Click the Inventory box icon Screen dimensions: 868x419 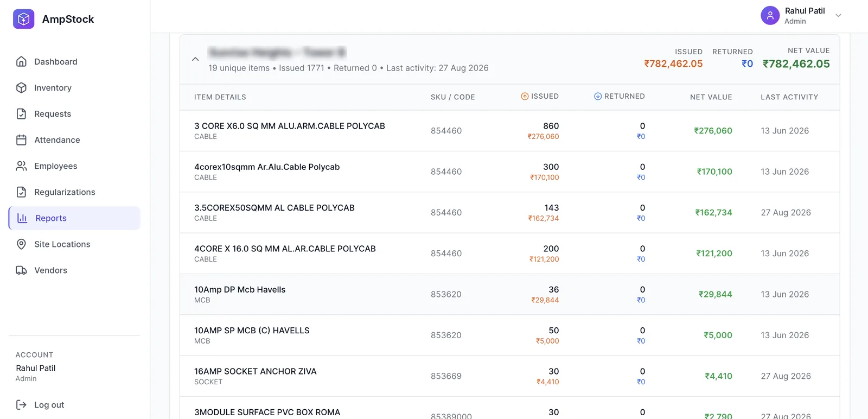pos(21,88)
